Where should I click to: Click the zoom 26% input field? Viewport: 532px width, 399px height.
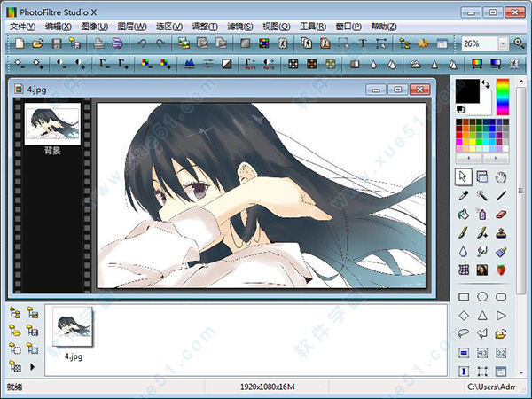[x=479, y=43]
